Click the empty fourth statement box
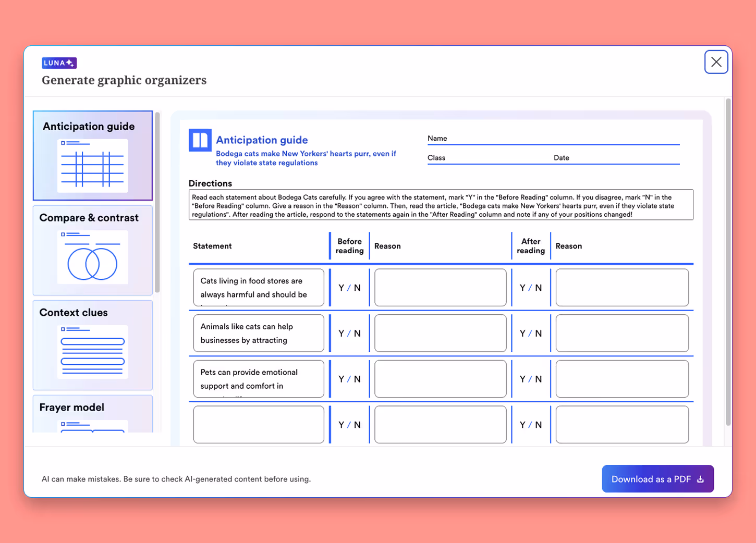This screenshot has width=756, height=543. (x=259, y=425)
